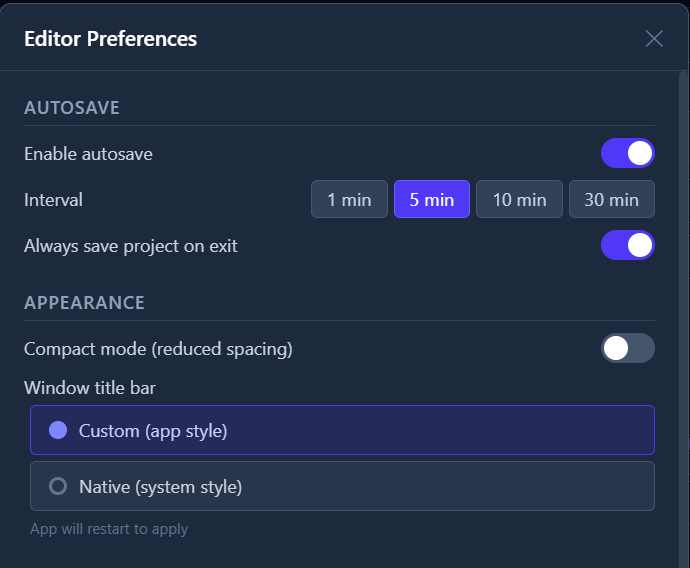690x568 pixels.
Task: Turn off the Enable autosave switch
Action: point(627,153)
